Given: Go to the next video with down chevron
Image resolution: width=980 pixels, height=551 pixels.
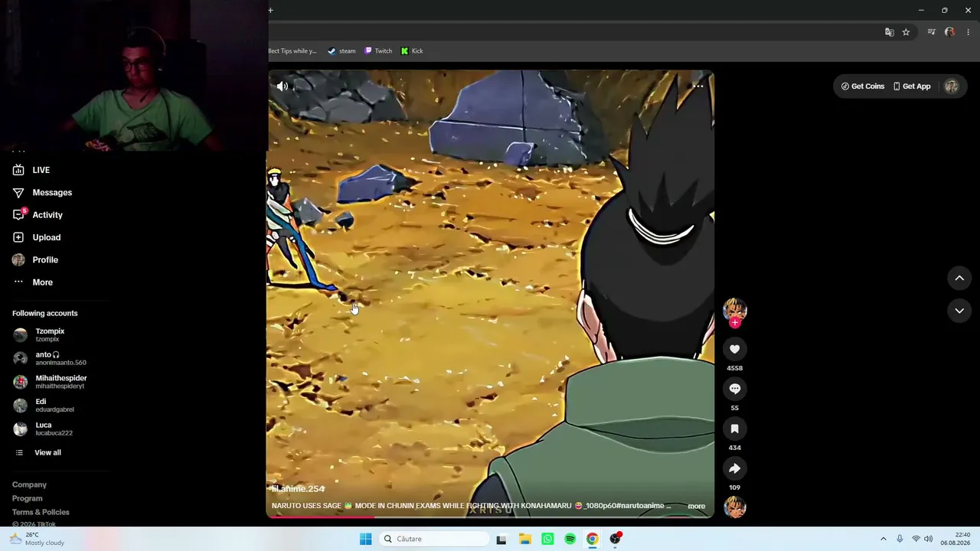Looking at the screenshot, I should [x=959, y=311].
